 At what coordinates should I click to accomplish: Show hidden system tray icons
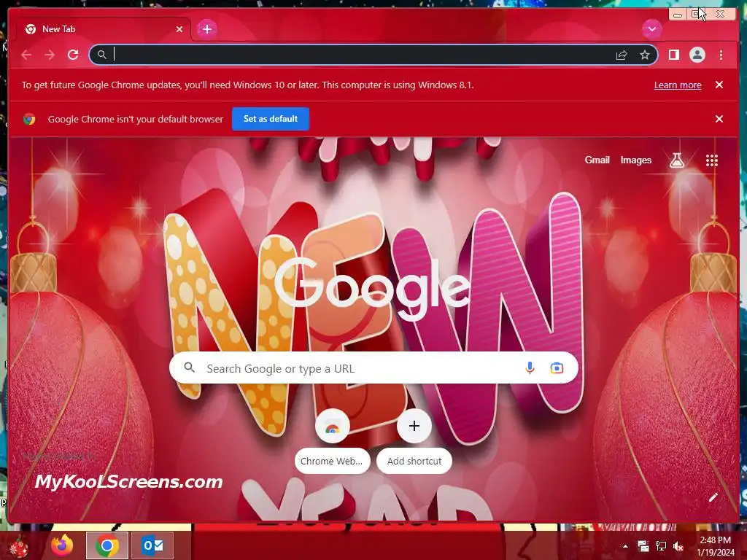(x=625, y=546)
